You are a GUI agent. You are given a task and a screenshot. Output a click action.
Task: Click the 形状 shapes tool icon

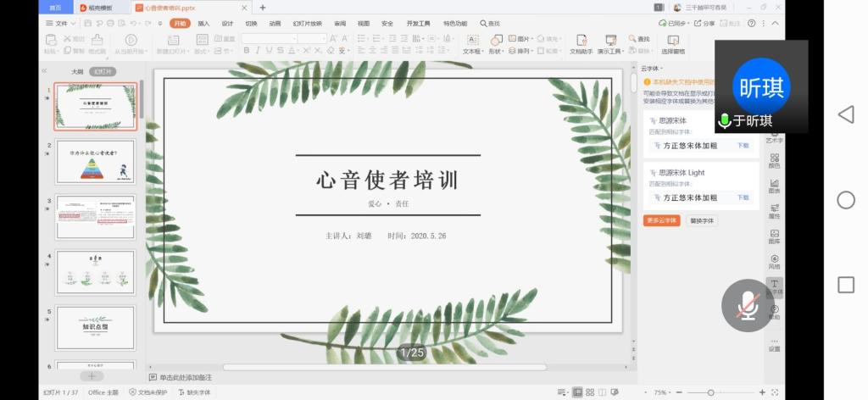[496, 40]
